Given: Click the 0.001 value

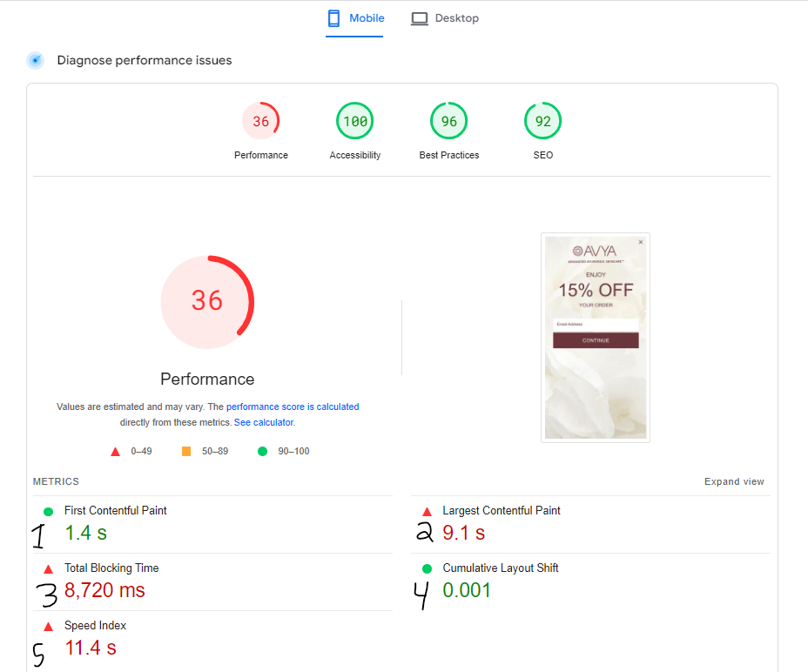Looking at the screenshot, I should click(467, 590).
